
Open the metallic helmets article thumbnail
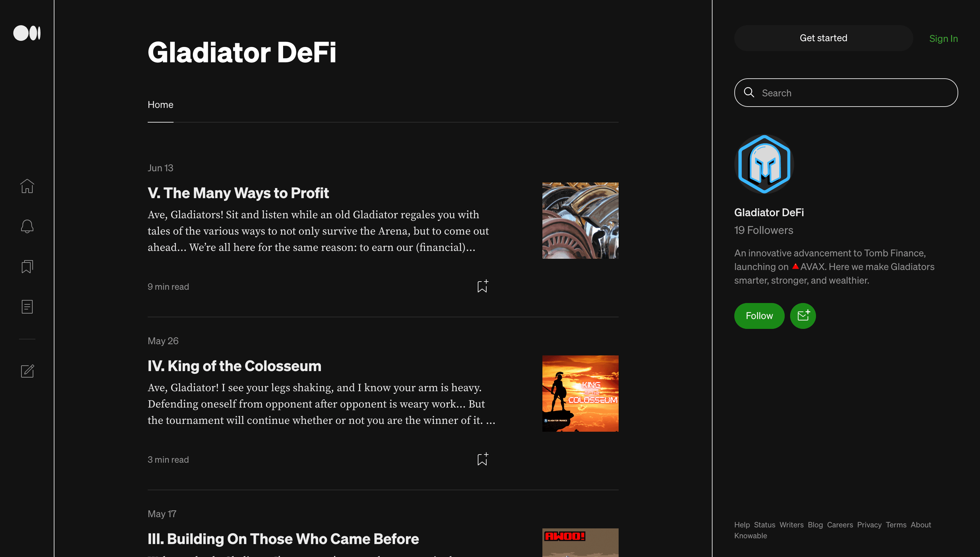pos(580,220)
